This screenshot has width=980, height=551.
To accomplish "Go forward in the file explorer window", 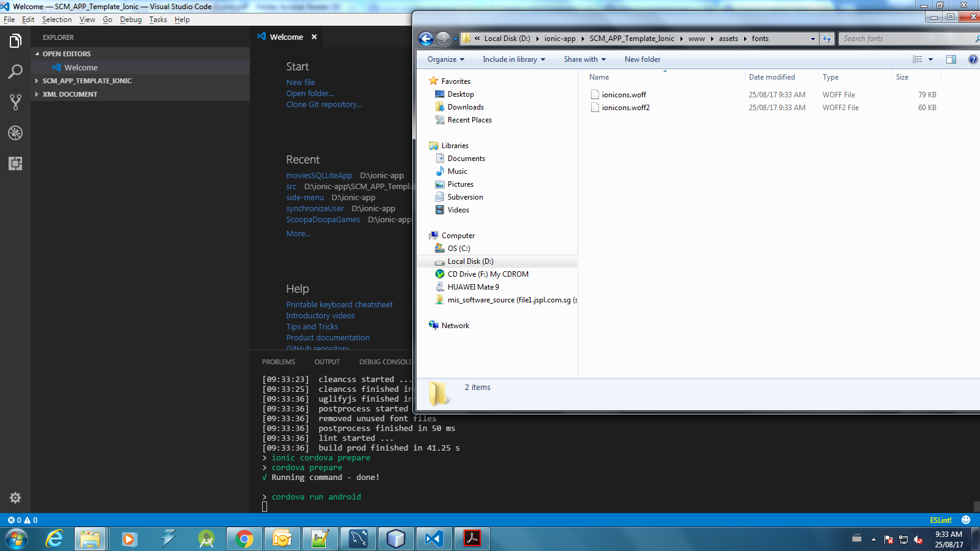I will pyautogui.click(x=443, y=39).
